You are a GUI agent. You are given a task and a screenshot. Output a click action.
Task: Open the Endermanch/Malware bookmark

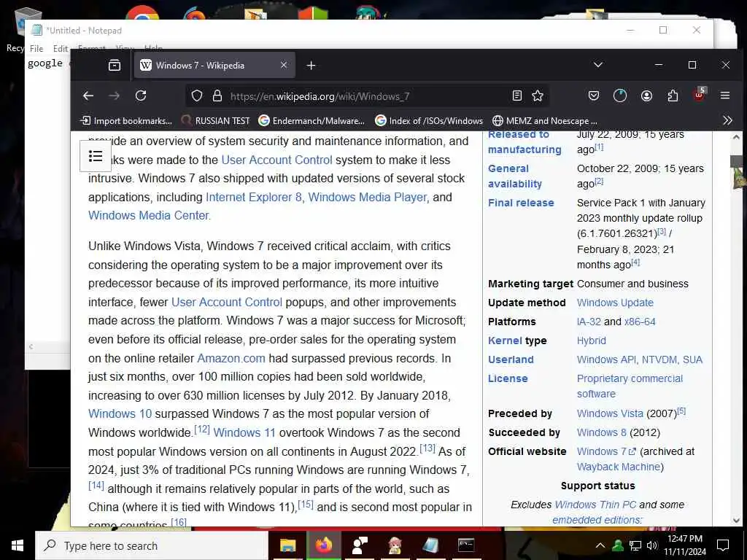[311, 121]
